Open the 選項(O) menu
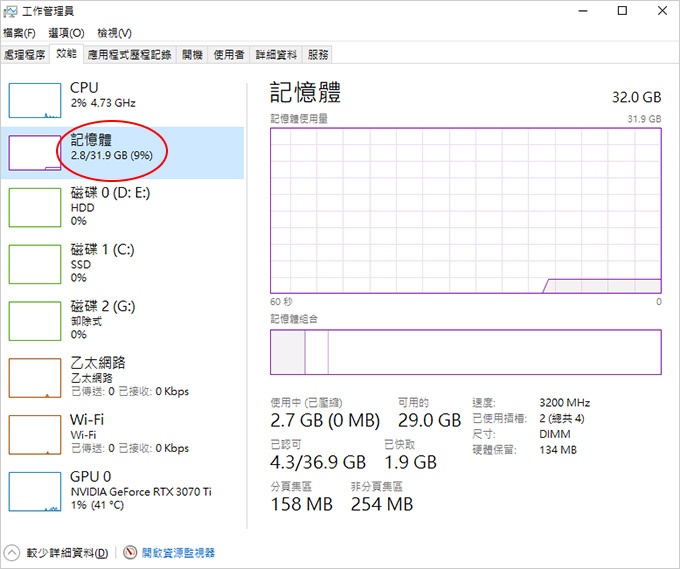Viewport: 680px width, 569px height. coord(66,33)
